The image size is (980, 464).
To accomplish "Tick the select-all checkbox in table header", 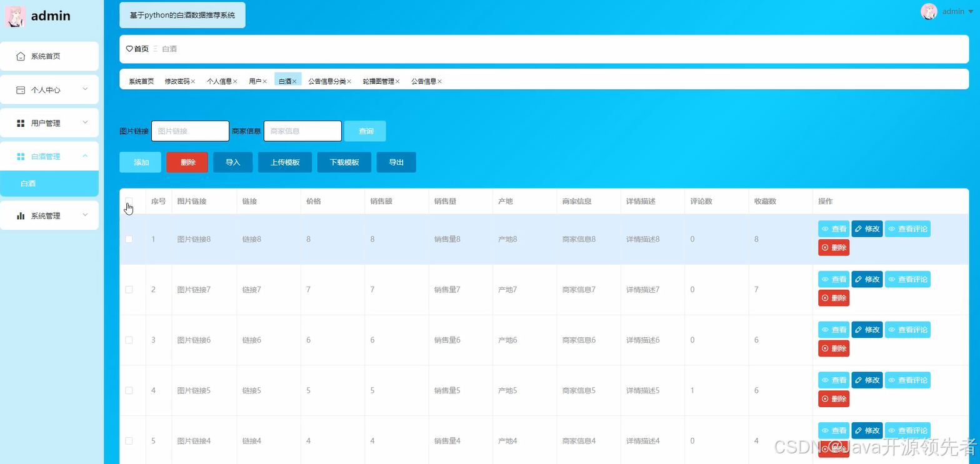I will tap(129, 201).
